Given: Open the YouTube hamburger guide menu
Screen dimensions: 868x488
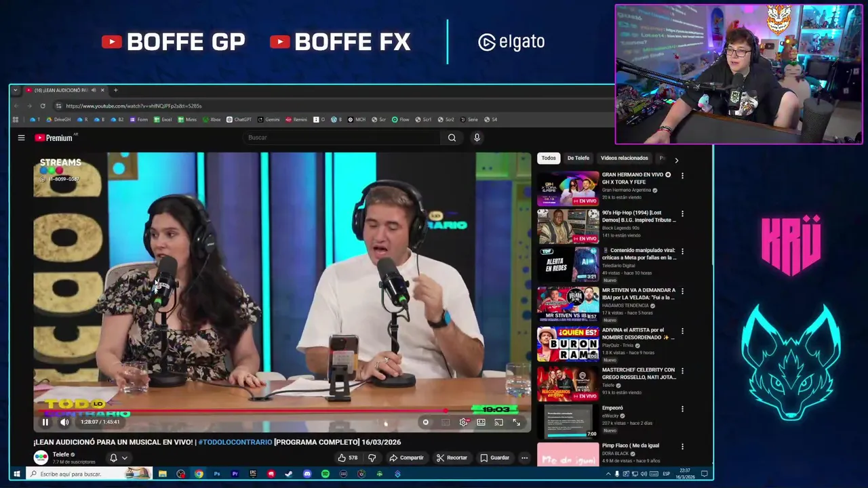Looking at the screenshot, I should click(21, 138).
